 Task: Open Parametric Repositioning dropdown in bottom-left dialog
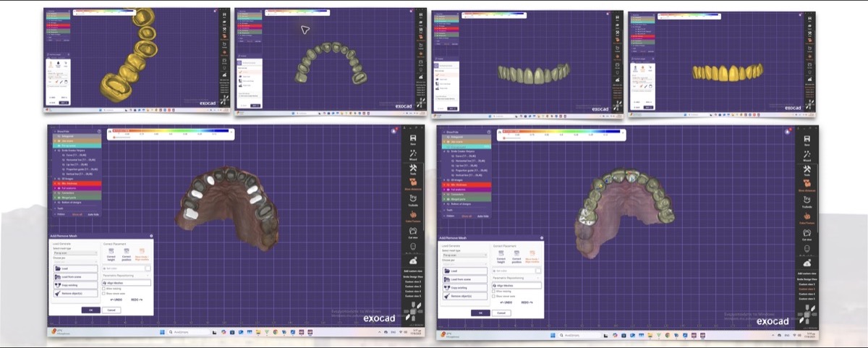(126, 276)
